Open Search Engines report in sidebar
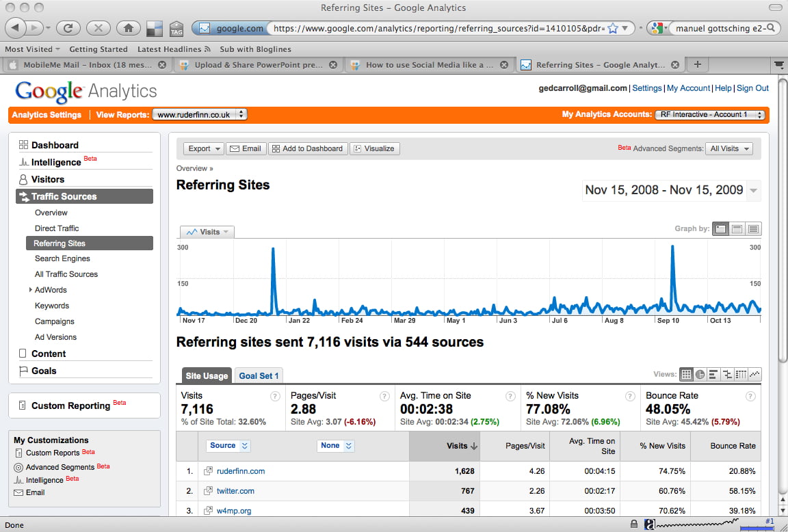The image size is (788, 532). (62, 258)
